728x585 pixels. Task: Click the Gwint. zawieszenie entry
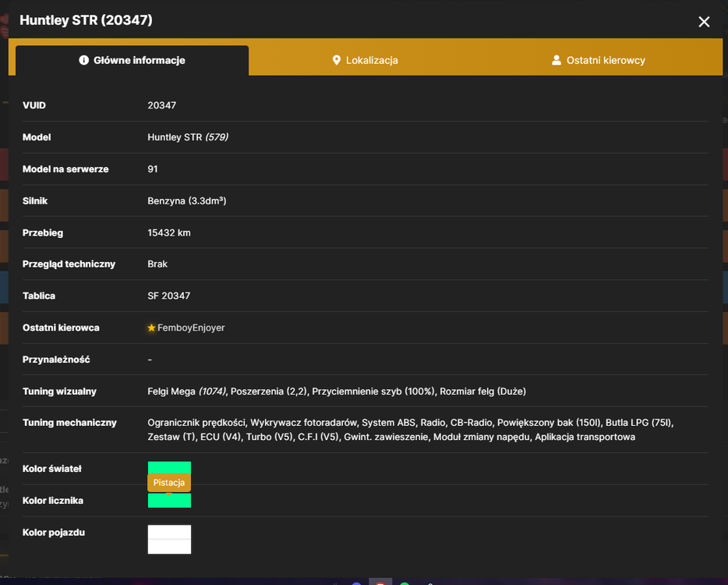385,437
